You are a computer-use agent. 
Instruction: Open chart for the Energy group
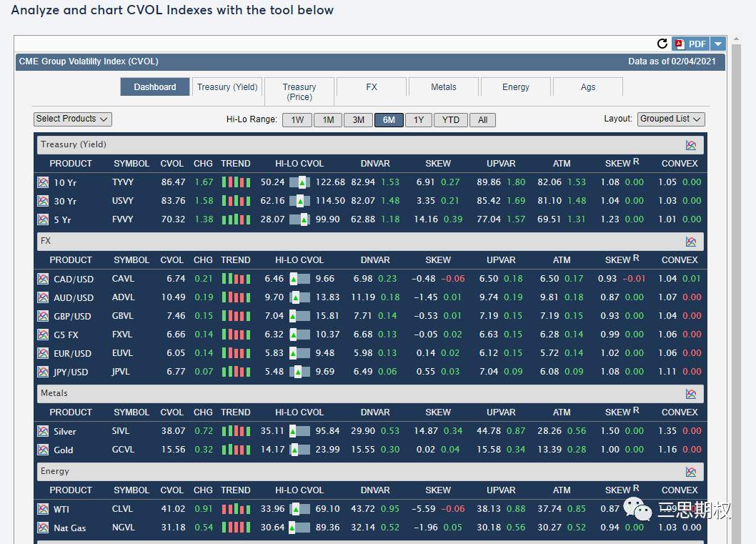pos(691,471)
